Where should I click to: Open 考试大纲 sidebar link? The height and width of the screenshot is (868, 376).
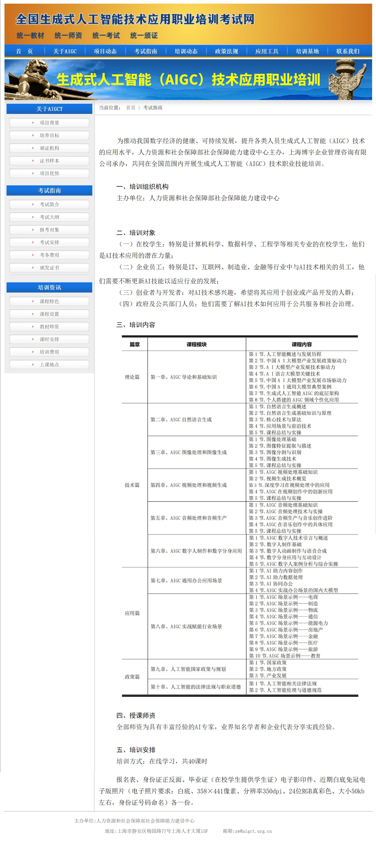point(49,217)
